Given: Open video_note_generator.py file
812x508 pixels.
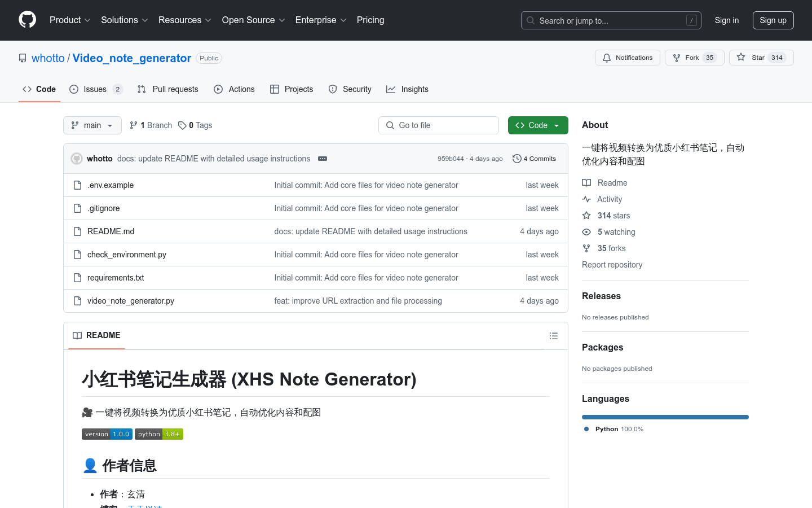Looking at the screenshot, I should click(131, 301).
